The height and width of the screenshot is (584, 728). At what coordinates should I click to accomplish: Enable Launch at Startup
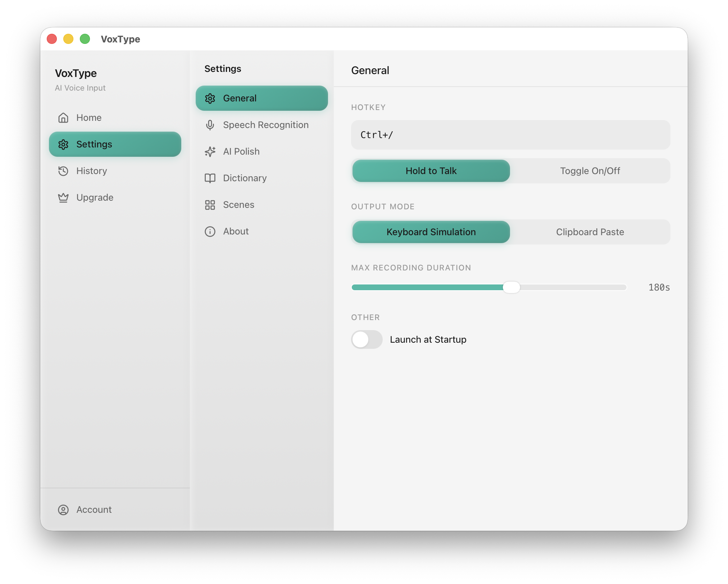[x=367, y=339]
